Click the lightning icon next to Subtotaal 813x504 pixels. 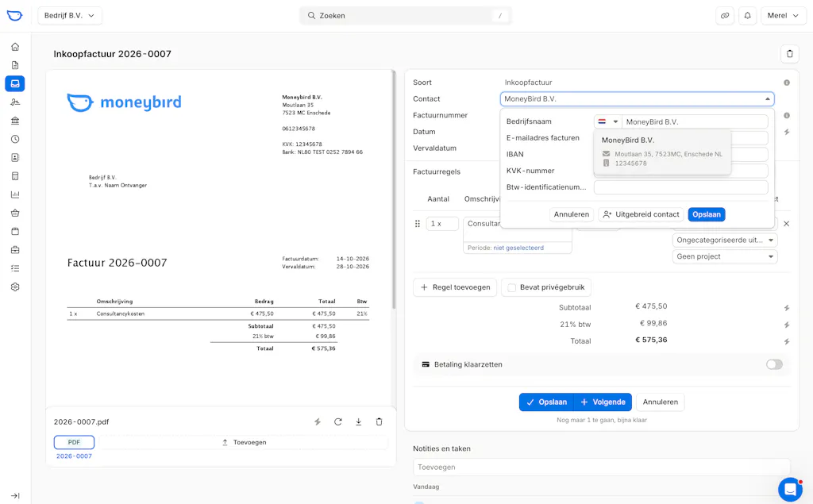click(787, 308)
